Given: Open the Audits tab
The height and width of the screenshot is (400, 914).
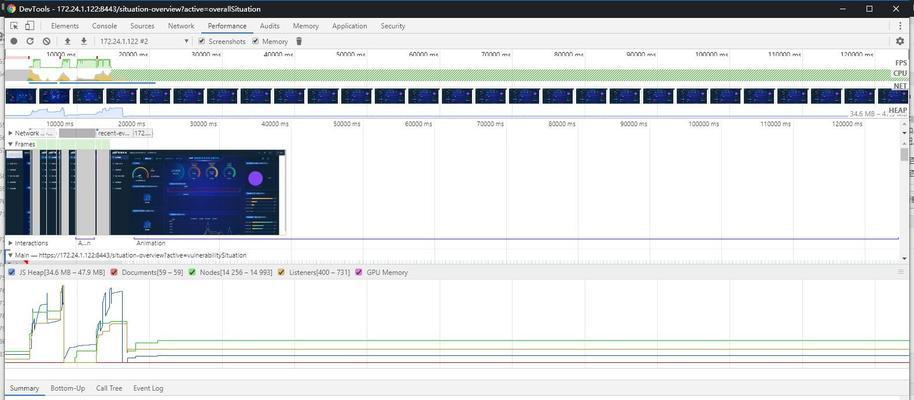Looking at the screenshot, I should point(269,26).
